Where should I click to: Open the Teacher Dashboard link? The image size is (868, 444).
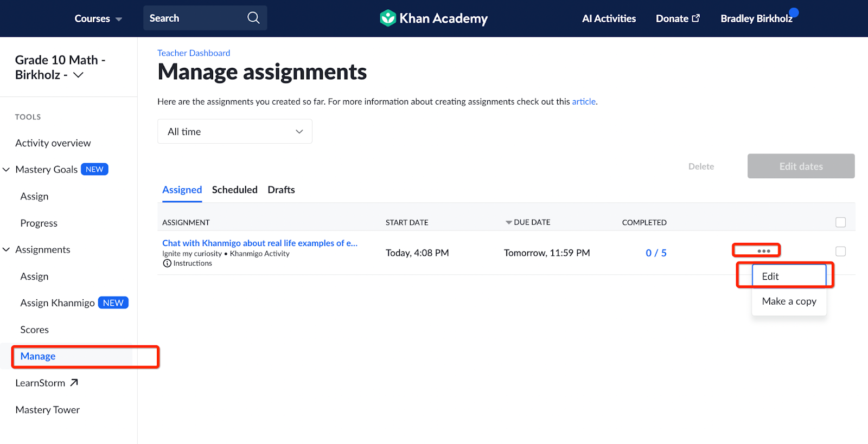(194, 53)
